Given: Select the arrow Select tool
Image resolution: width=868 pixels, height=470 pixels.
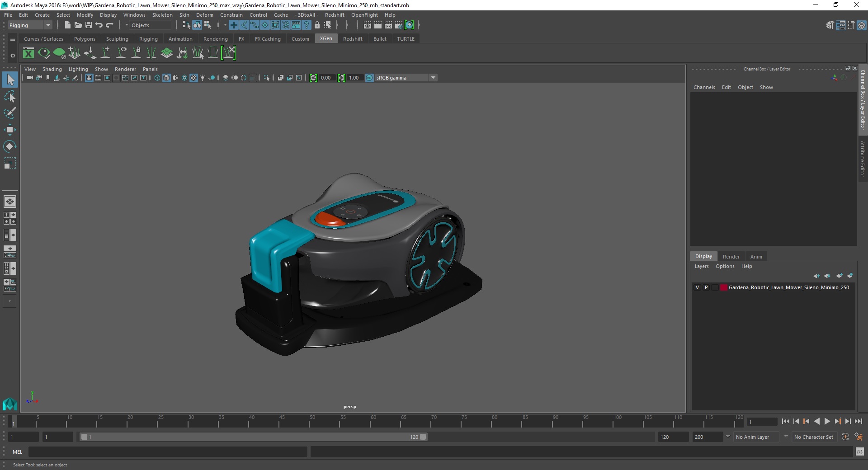Looking at the screenshot, I should [x=10, y=80].
